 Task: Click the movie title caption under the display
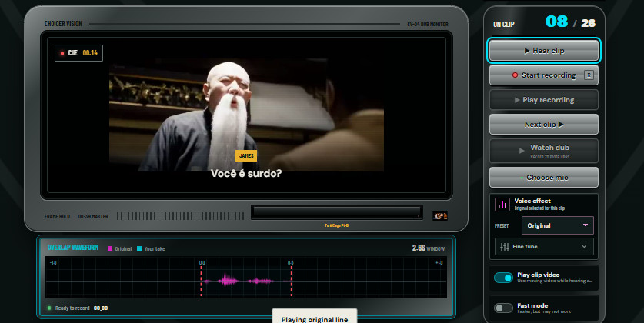click(337, 225)
